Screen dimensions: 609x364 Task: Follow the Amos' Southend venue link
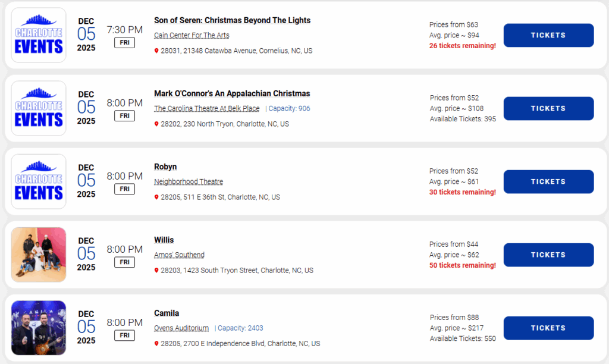click(x=179, y=255)
